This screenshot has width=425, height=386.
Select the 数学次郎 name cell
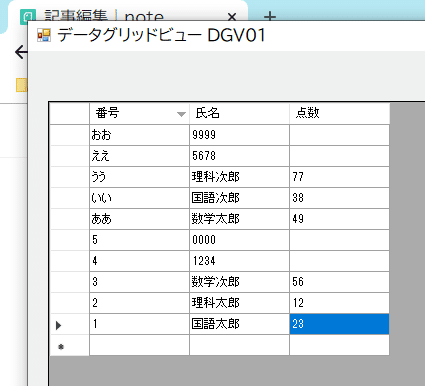239,282
